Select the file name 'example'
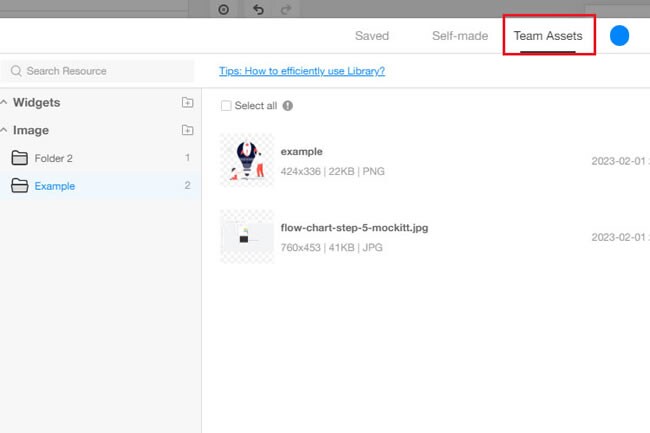Image resolution: width=650 pixels, height=433 pixels. coord(301,152)
